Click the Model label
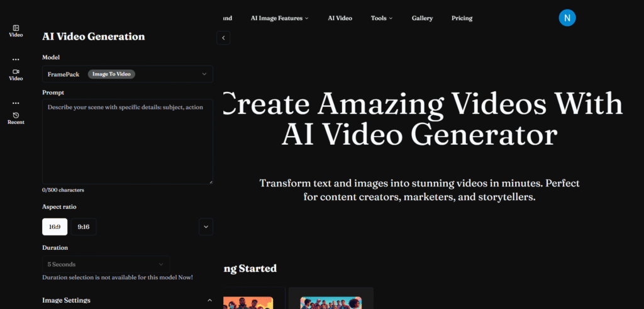This screenshot has width=644, height=309. point(51,57)
